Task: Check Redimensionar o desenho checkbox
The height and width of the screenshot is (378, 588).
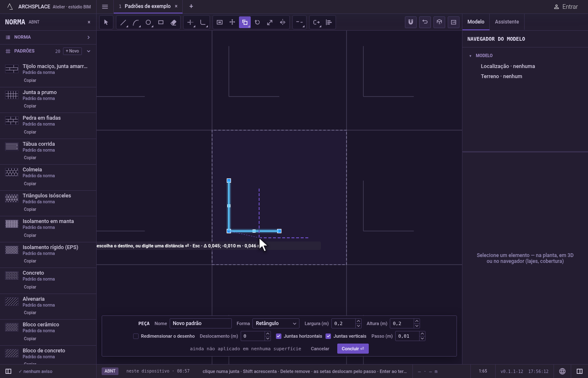Action: coord(136,336)
